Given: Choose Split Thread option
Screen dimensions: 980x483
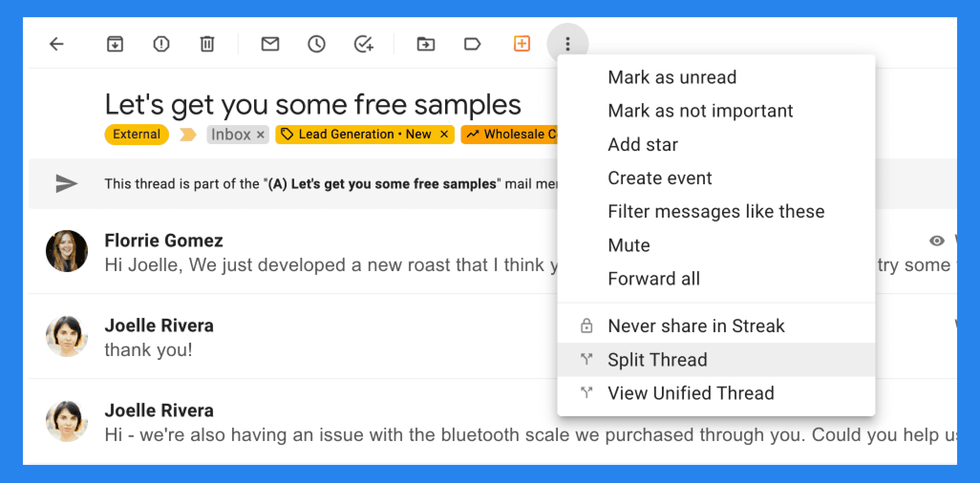Looking at the screenshot, I should click(x=716, y=359).
